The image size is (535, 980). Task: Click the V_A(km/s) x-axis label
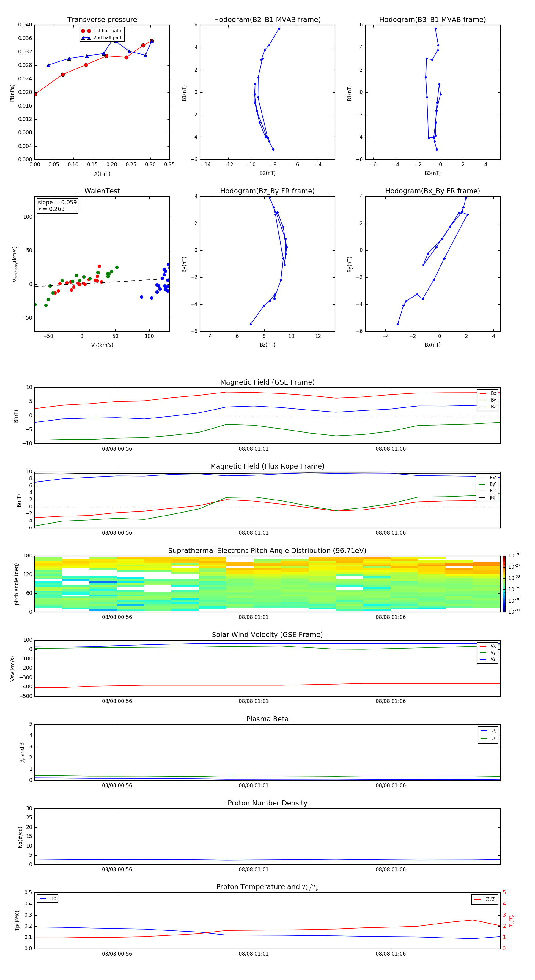click(x=102, y=345)
